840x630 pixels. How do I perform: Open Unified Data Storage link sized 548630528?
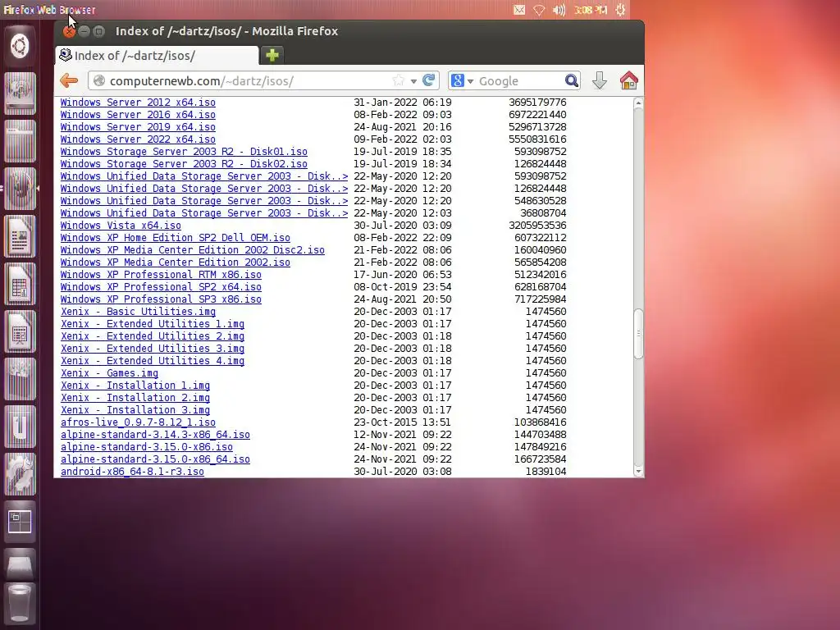click(204, 201)
